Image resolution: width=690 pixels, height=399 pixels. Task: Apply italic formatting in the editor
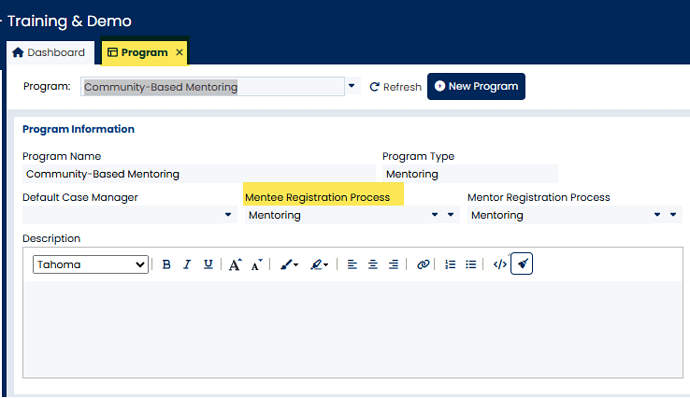coord(187,264)
